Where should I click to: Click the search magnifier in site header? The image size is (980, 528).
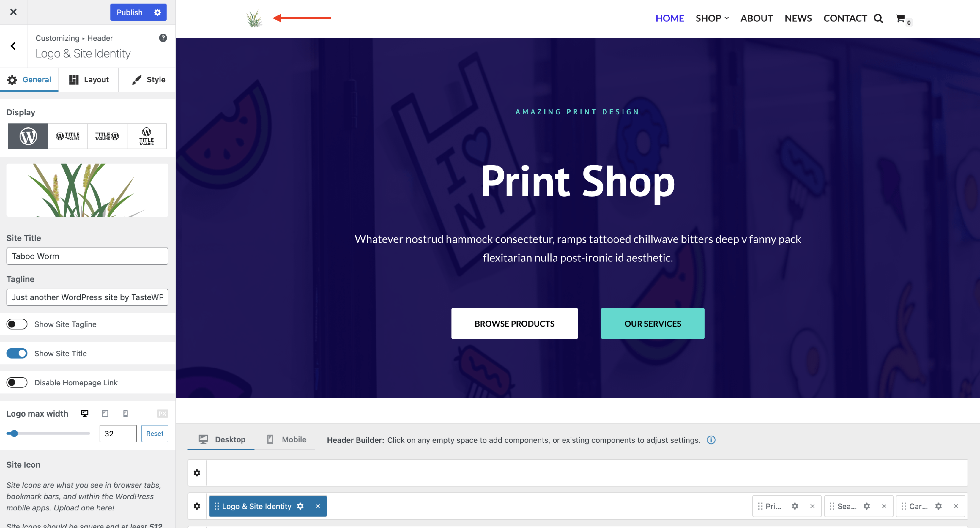point(878,18)
